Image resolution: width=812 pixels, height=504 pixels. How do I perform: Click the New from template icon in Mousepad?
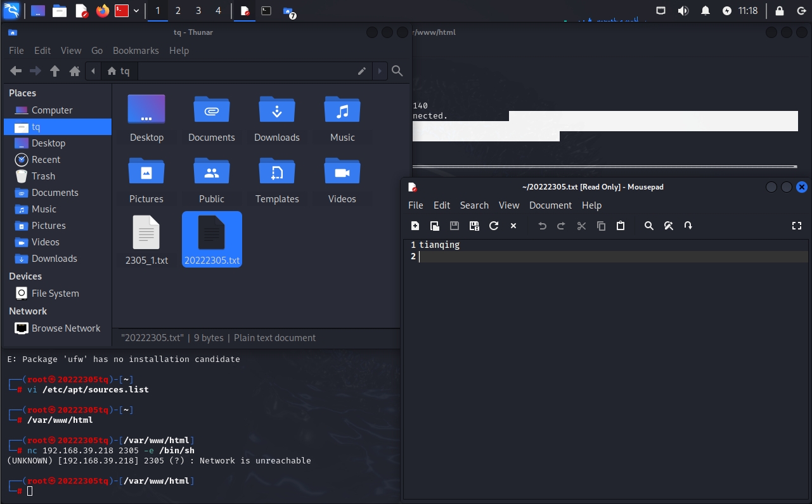coord(435,226)
